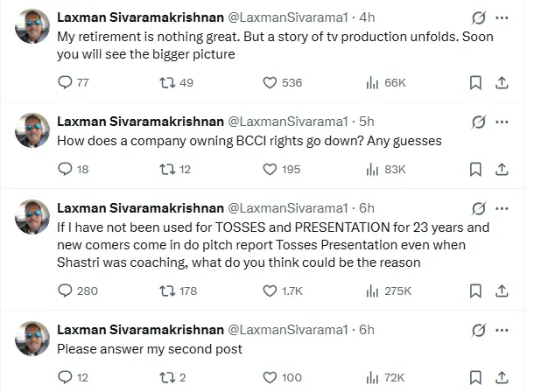
Task: Open Laxman Sivaramakrishnan's name on first tweet
Action: [140, 17]
